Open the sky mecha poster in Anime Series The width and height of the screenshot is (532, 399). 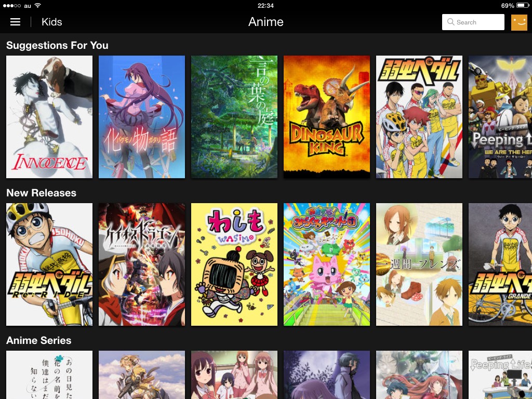click(x=142, y=375)
